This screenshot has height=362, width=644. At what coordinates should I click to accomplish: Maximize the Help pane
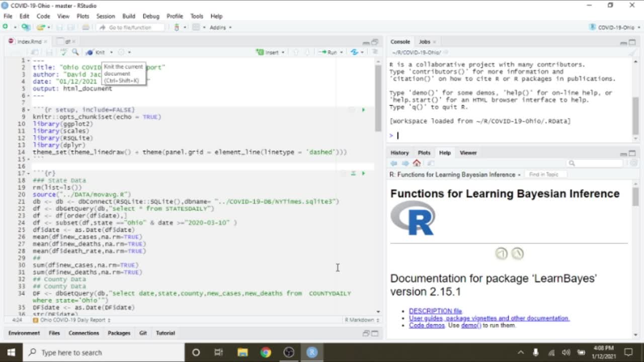pos(633,153)
